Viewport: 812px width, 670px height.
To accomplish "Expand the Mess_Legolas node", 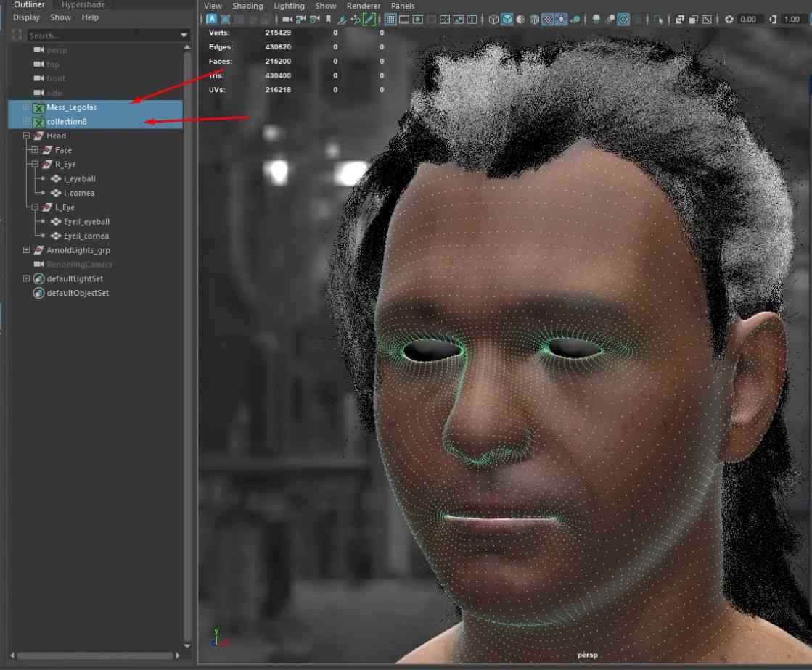I will tap(26, 107).
